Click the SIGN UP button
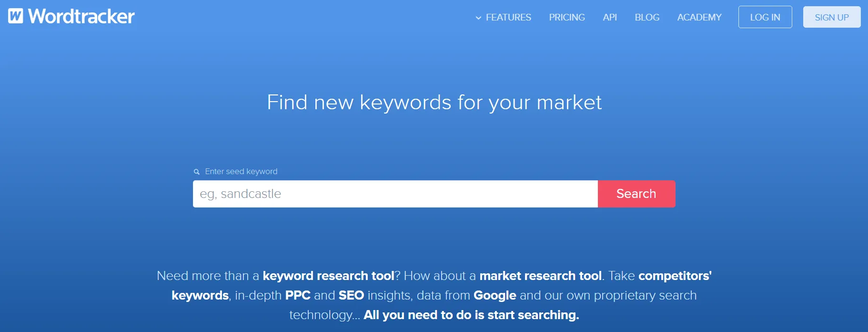 [832, 18]
